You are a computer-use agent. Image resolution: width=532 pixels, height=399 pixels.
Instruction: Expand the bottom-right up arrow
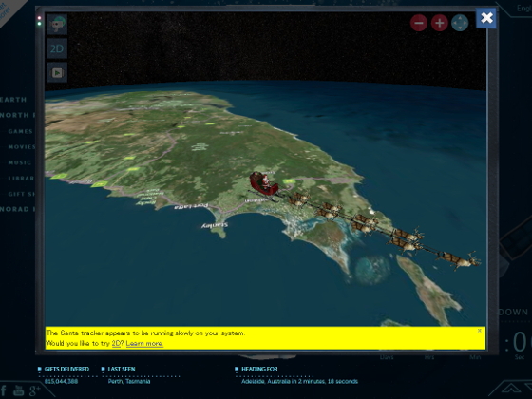[511, 389]
